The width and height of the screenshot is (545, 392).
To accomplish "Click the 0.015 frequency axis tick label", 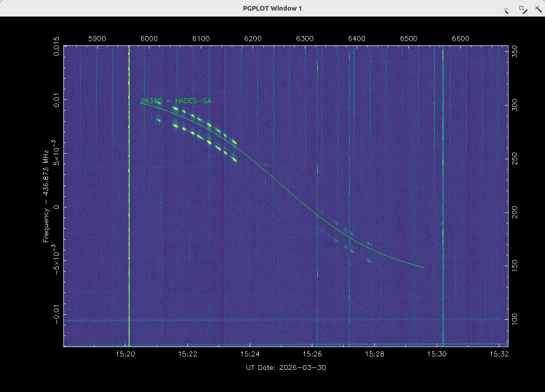I will 56,46.
